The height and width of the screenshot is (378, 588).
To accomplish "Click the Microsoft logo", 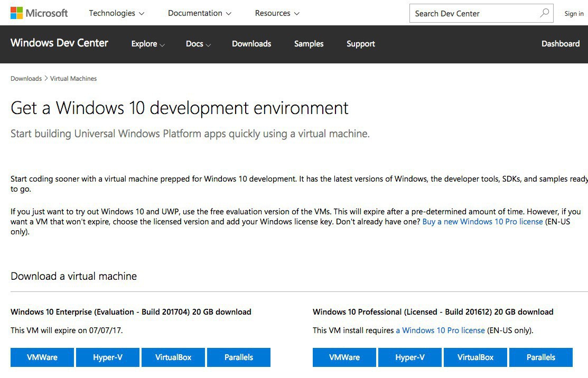I will 39,13.
